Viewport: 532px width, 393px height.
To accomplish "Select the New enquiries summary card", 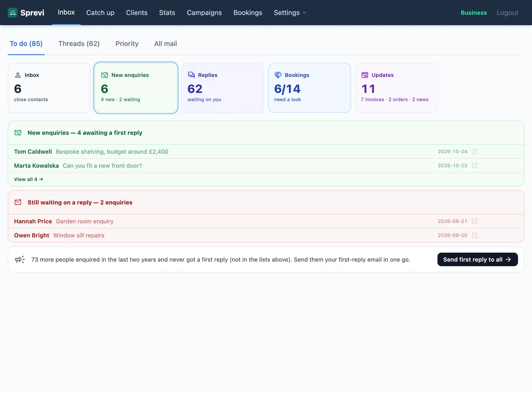I will [x=136, y=88].
